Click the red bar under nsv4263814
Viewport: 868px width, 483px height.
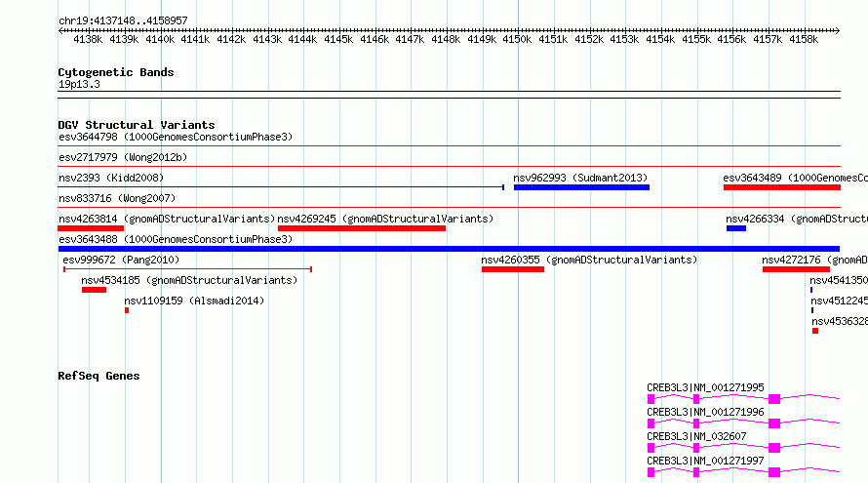coord(91,228)
